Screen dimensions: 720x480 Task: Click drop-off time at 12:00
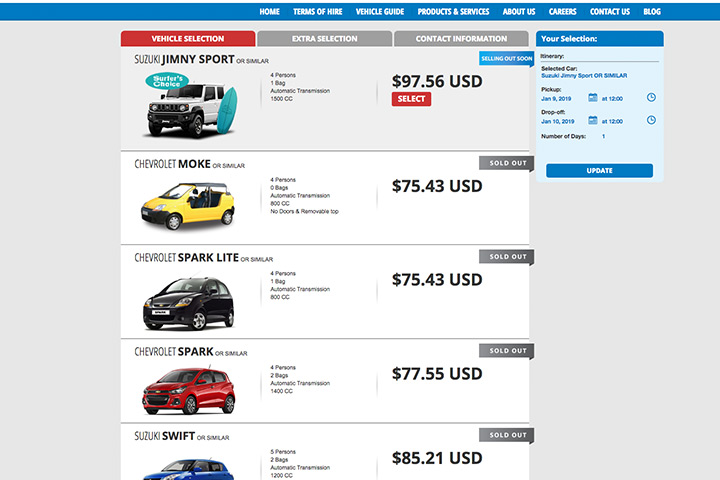tap(612, 121)
